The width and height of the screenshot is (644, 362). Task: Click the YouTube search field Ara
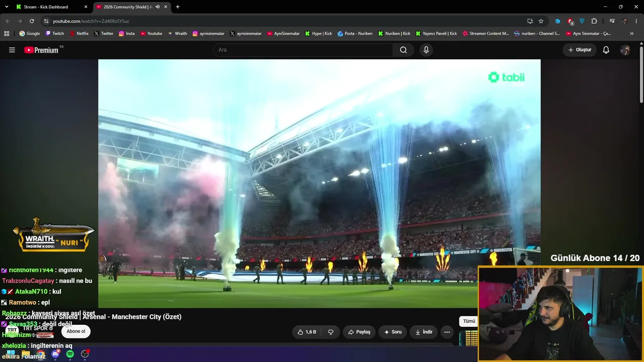click(x=303, y=50)
